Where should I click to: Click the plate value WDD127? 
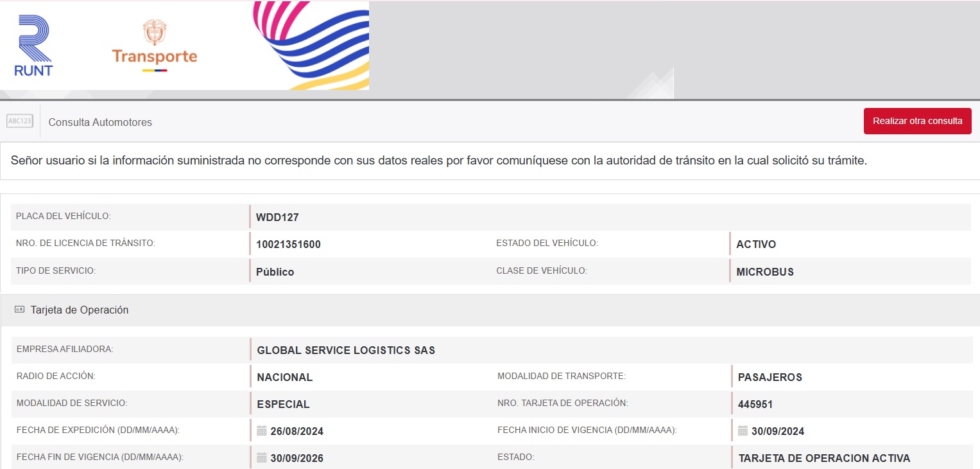277,217
